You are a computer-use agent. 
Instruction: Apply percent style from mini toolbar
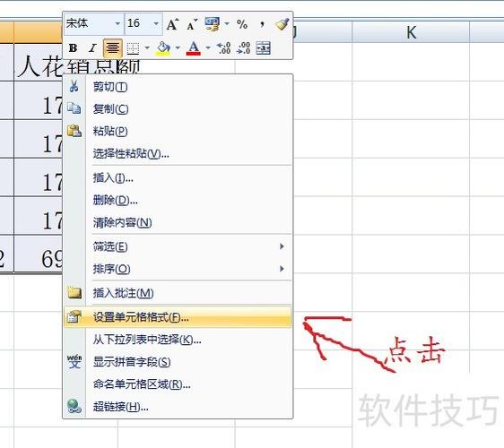pyautogui.click(x=242, y=24)
